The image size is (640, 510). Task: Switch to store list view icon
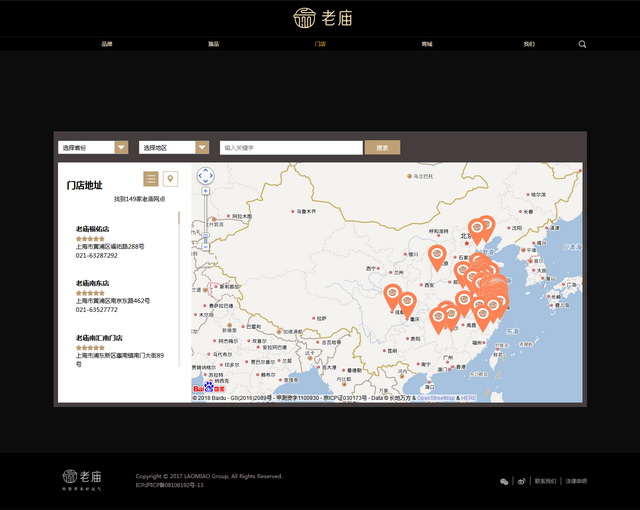point(151,179)
